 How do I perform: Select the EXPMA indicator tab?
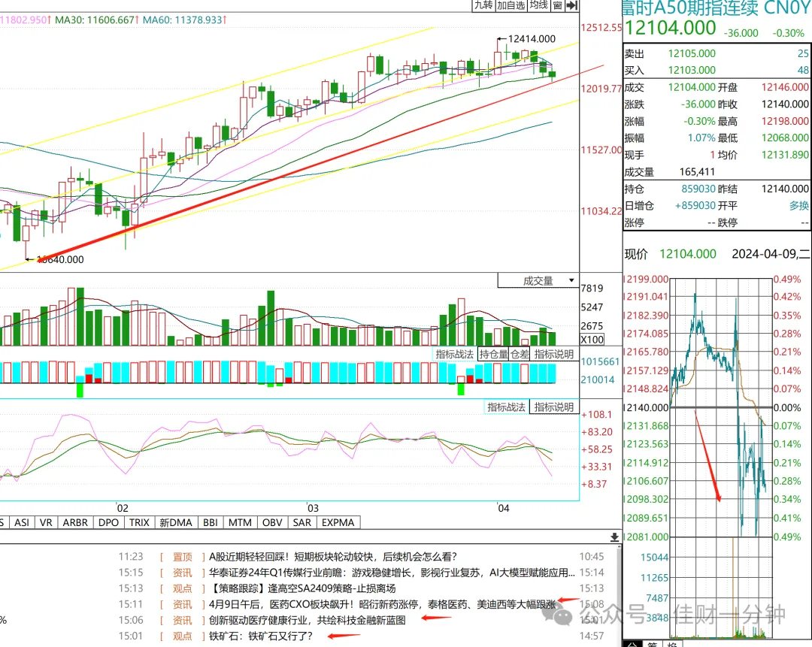pyautogui.click(x=338, y=523)
